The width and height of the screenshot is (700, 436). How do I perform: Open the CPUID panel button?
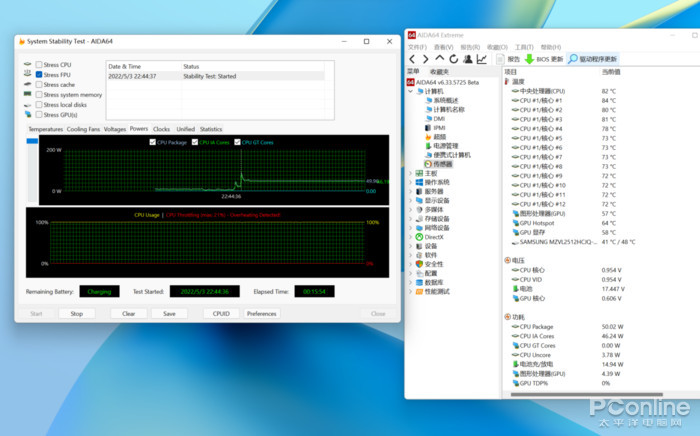point(221,314)
